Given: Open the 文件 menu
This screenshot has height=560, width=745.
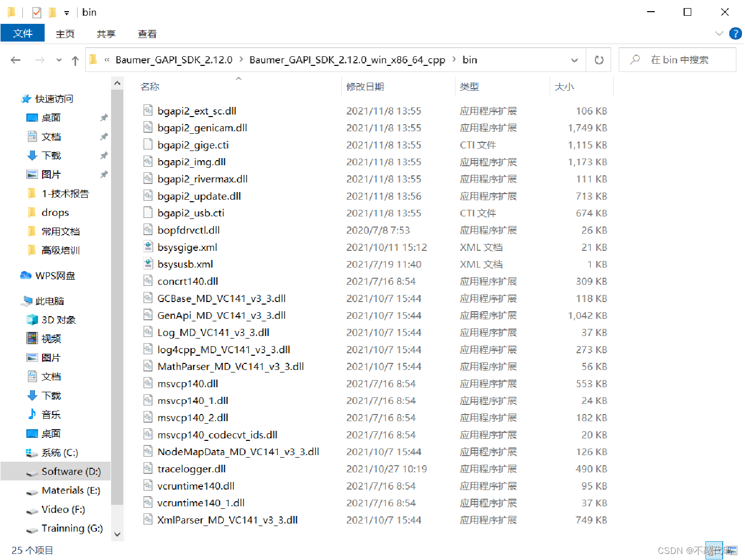Looking at the screenshot, I should coord(22,33).
